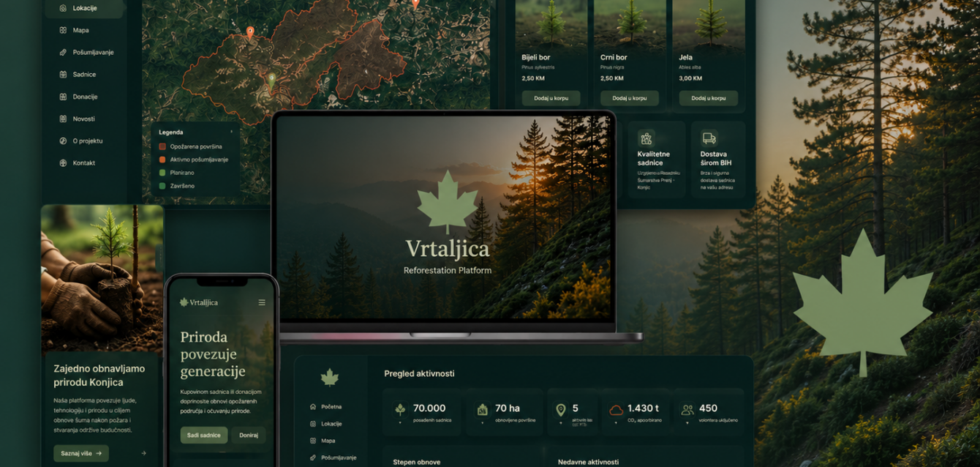The image size is (980, 467).
Task: Click the Saznaj više button
Action: click(81, 453)
